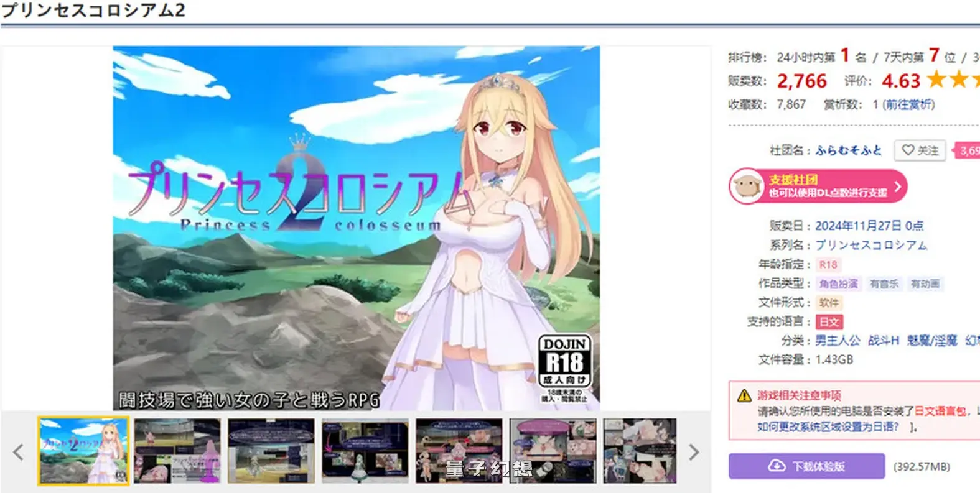Select the second screenshot thumbnail
980x493 pixels.
(177, 451)
